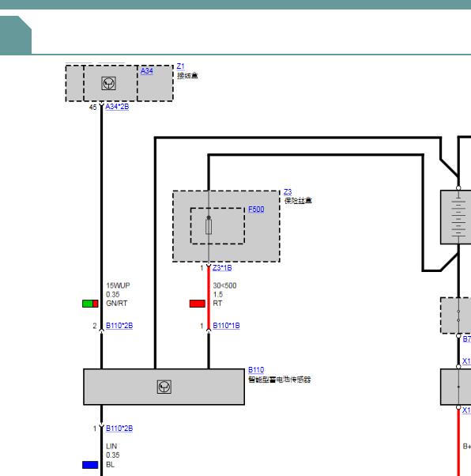Click the F500 fuse link
The height and width of the screenshot is (476, 471).
(256, 210)
